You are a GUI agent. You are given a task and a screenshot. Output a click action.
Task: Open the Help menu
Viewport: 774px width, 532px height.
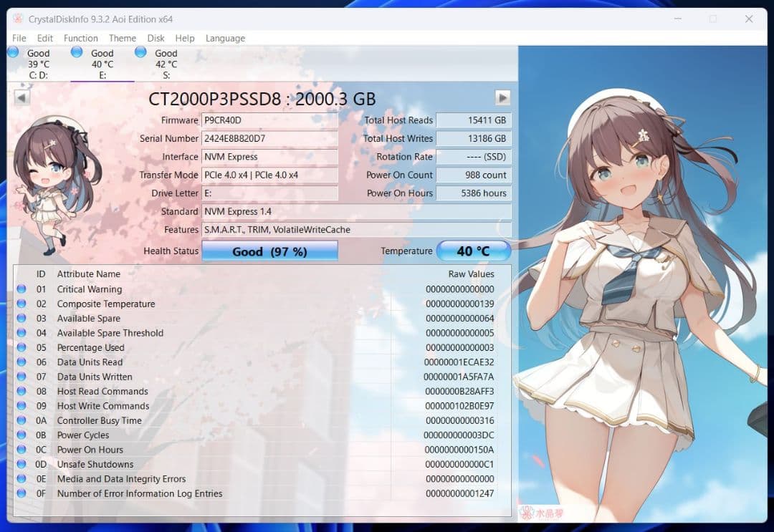click(185, 38)
